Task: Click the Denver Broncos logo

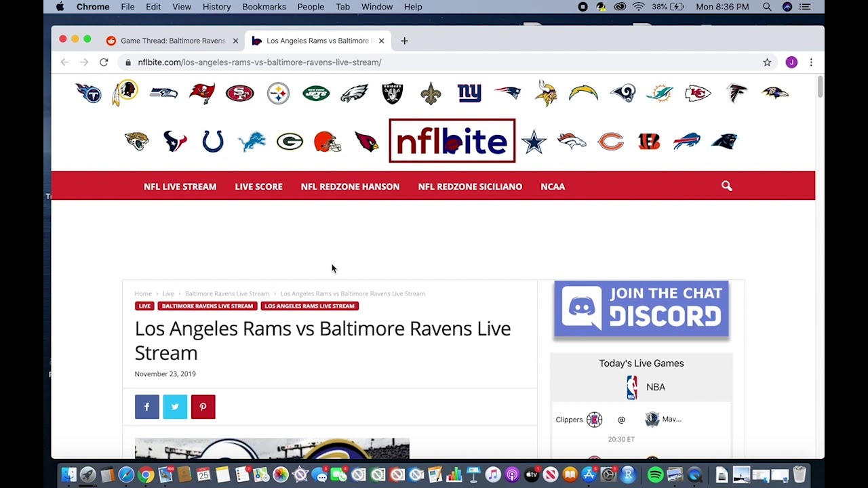Action: [x=572, y=141]
